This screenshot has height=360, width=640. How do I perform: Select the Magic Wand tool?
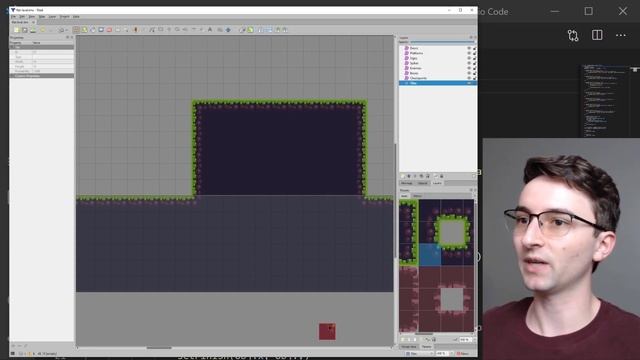127,30
